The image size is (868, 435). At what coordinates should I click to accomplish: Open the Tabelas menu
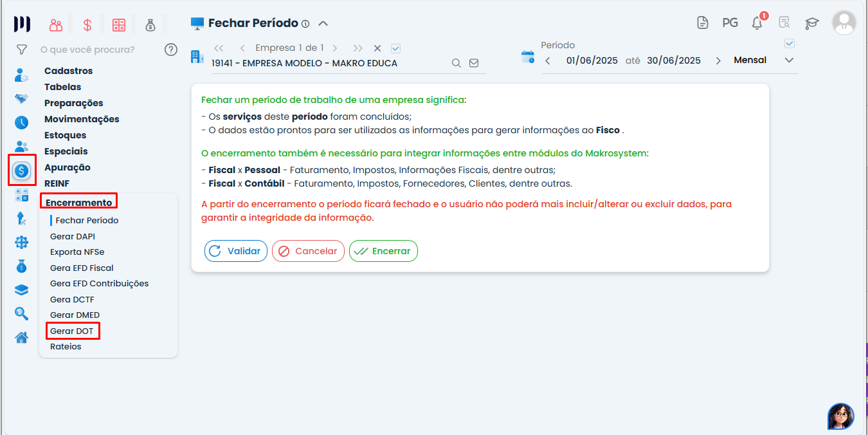(62, 87)
